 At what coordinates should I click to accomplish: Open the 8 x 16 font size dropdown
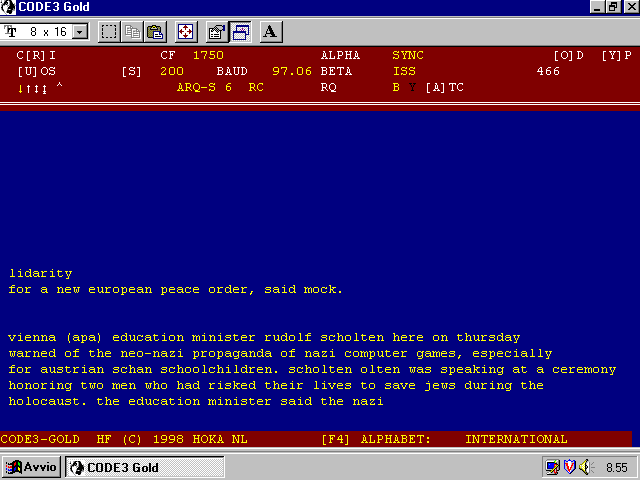80,32
